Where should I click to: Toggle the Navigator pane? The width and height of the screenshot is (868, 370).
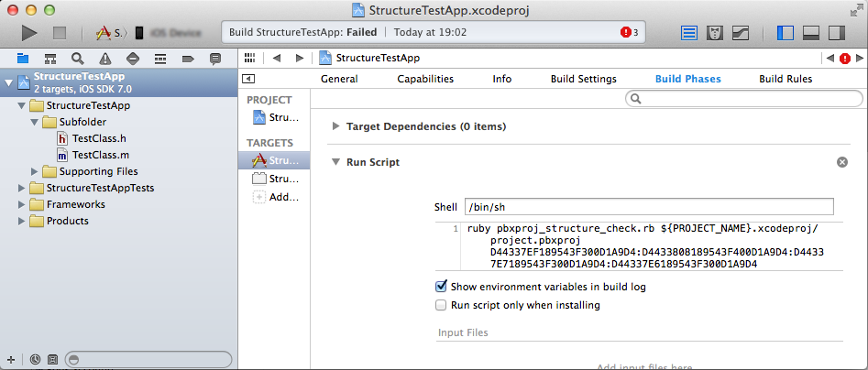[785, 33]
